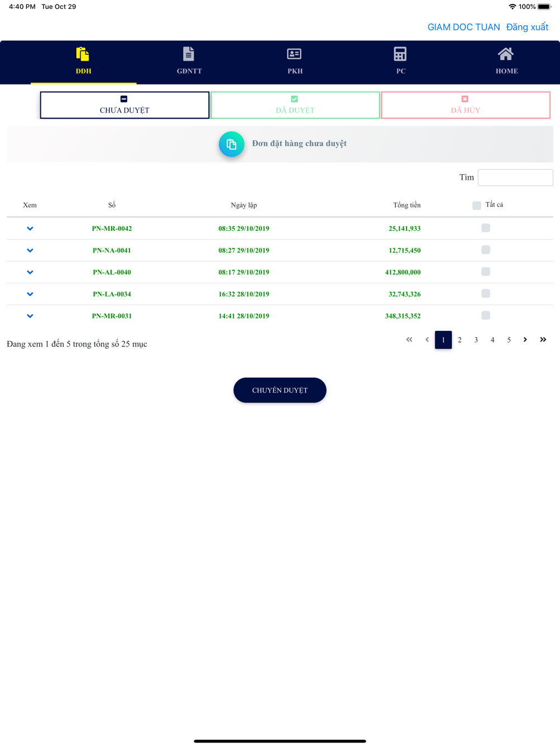Check the box for PN-MR-0031

coord(486,315)
